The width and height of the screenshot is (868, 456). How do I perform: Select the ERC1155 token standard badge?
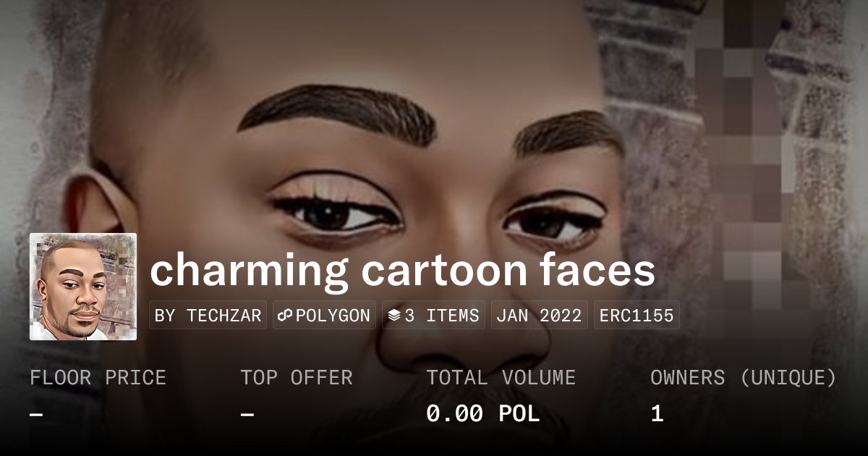click(637, 316)
